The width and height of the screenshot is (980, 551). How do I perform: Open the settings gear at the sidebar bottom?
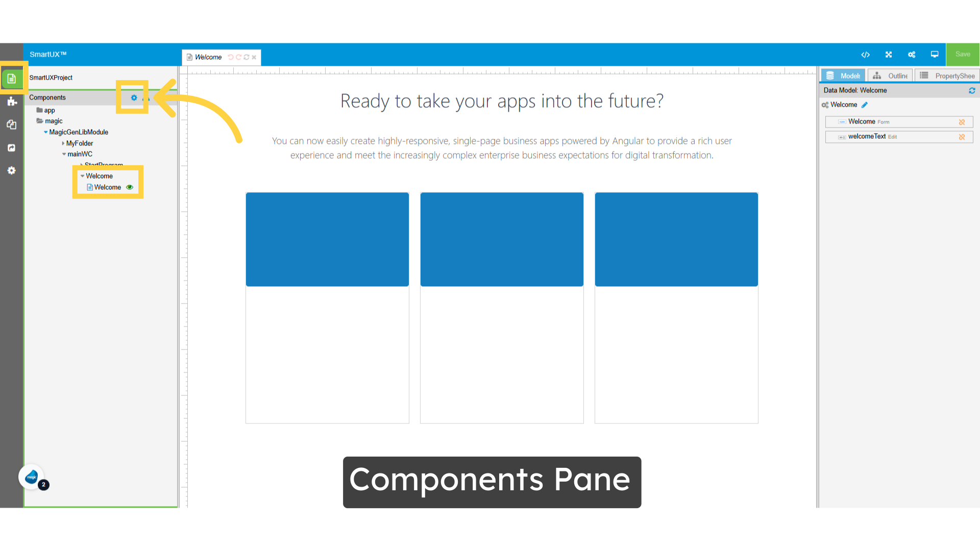pyautogui.click(x=11, y=170)
